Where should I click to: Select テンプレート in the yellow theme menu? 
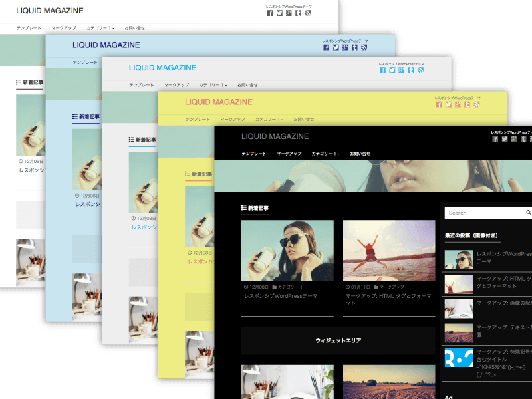tap(198, 120)
